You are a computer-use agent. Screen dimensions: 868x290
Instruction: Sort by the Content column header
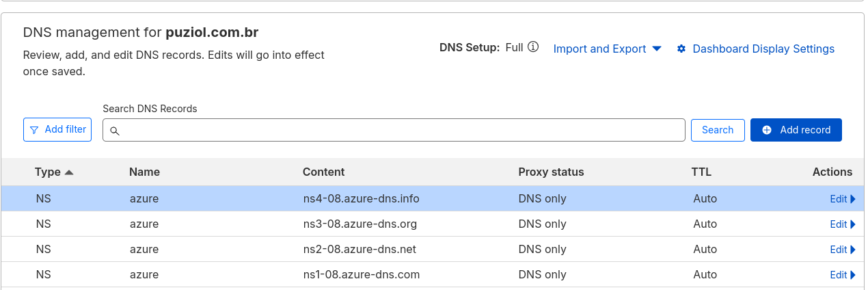pyautogui.click(x=323, y=172)
